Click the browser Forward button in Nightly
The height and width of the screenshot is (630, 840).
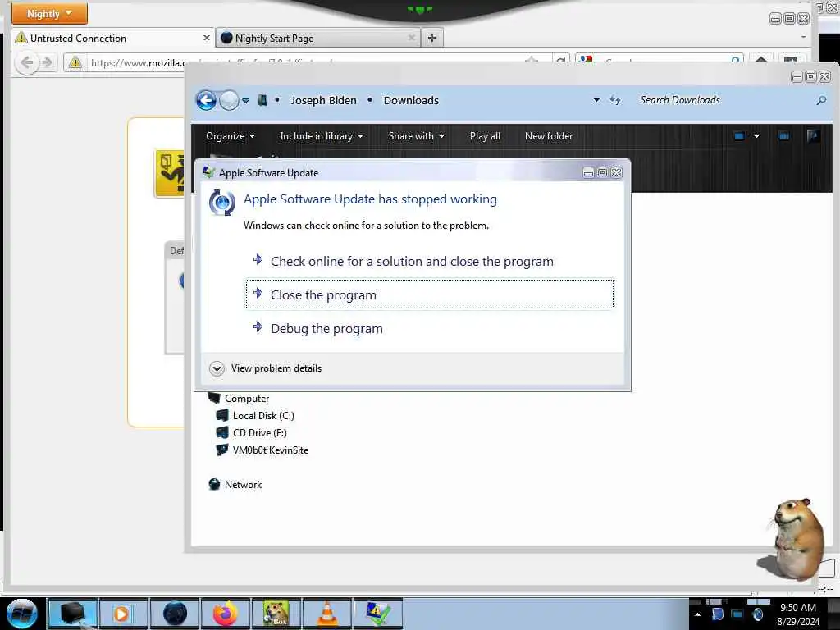coord(48,63)
